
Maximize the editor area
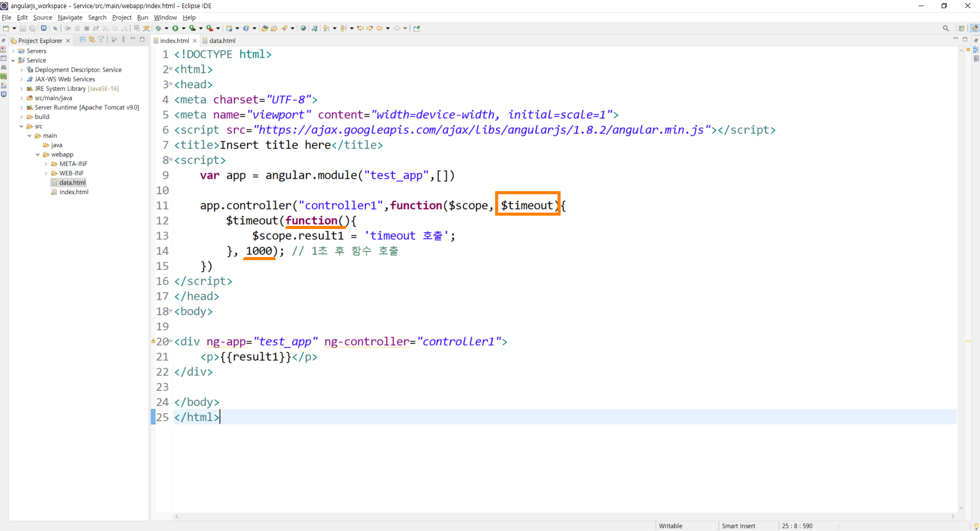[965, 39]
